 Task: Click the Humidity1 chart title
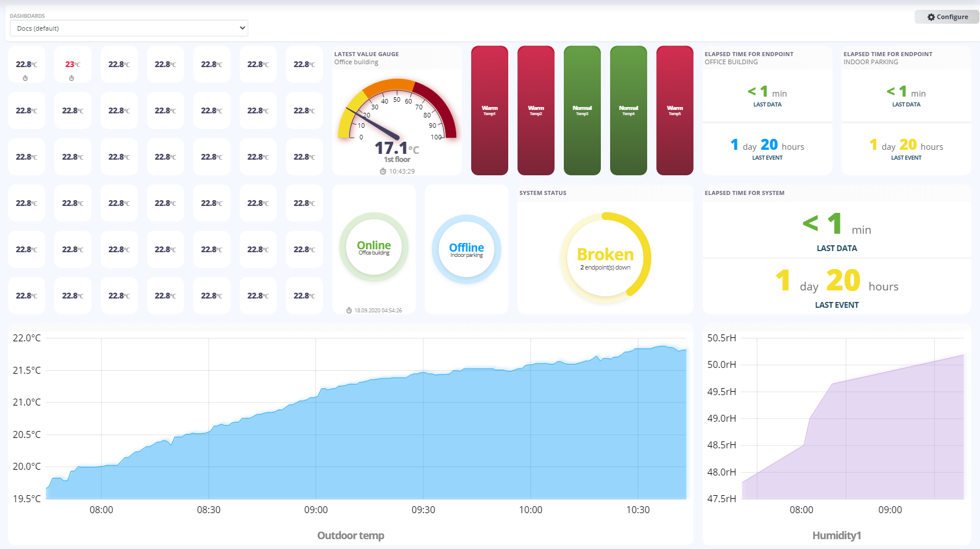click(837, 536)
